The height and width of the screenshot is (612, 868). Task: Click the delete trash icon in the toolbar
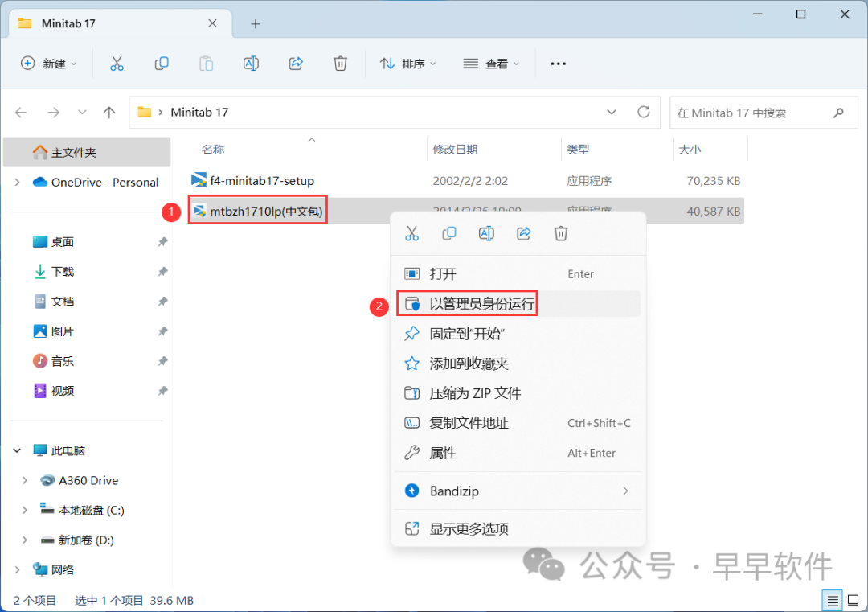click(x=340, y=64)
